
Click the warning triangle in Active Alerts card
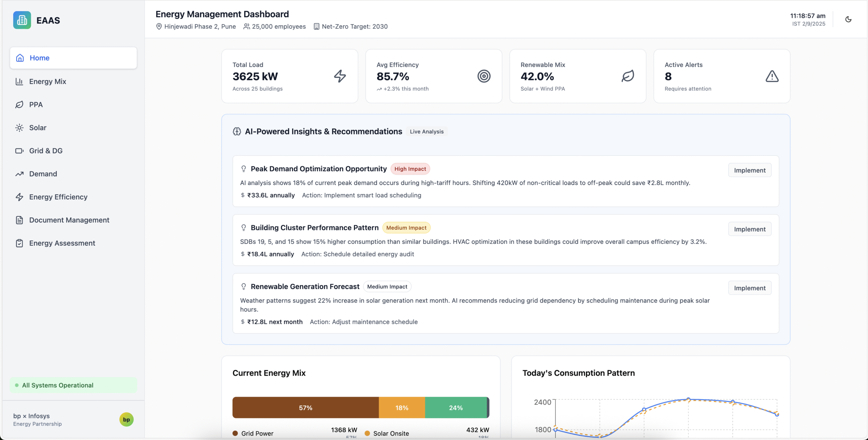click(x=772, y=76)
